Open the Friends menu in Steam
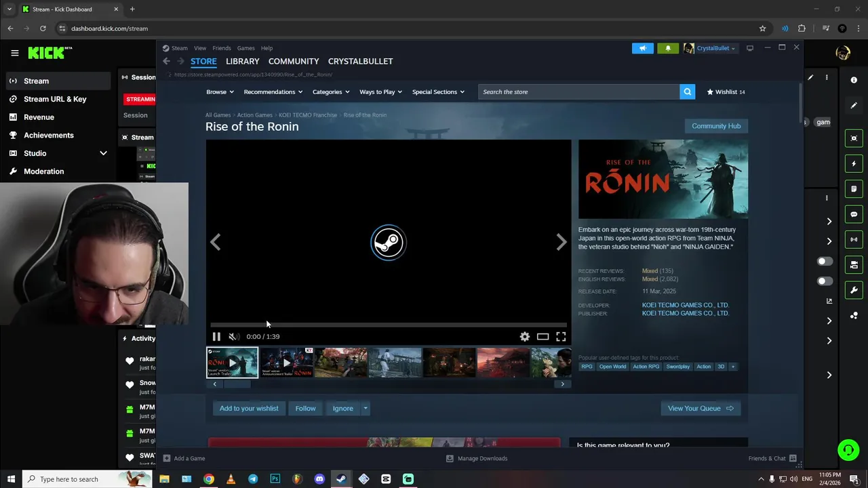 pos(222,48)
